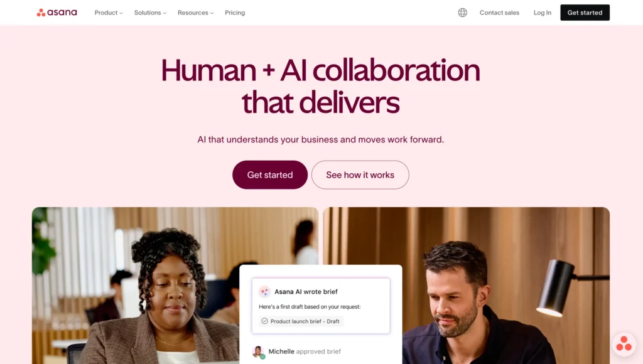The width and height of the screenshot is (643, 364).
Task: Open the language globe icon
Action: (x=463, y=13)
